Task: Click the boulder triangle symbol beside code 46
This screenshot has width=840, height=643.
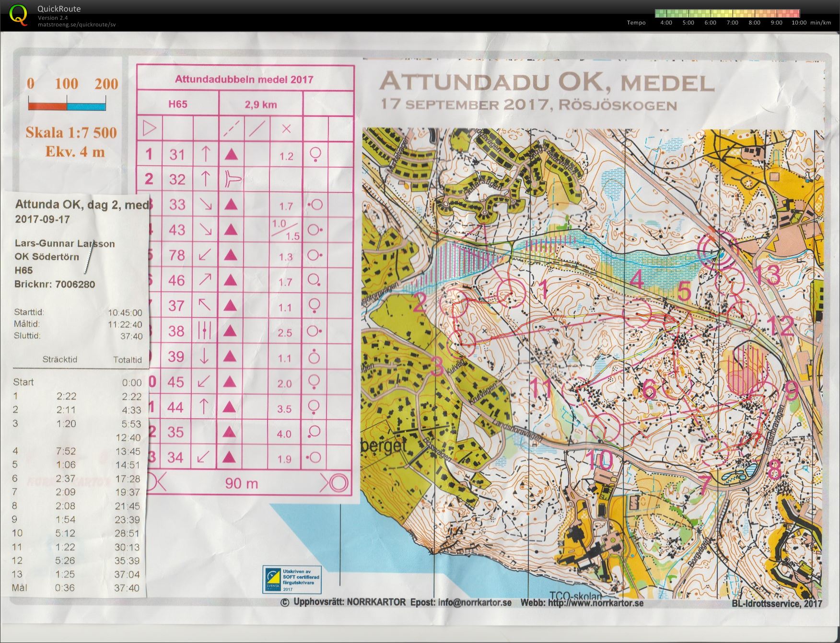Action: pos(231,280)
